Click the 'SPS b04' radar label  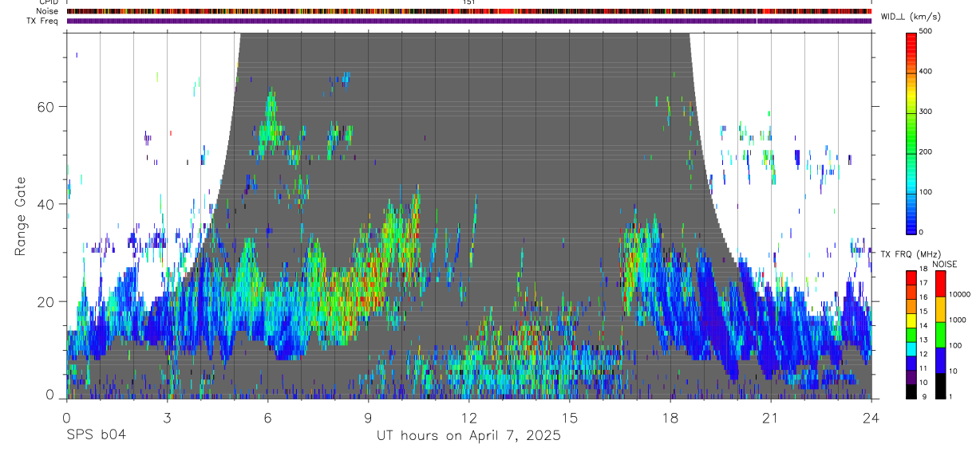[x=96, y=436]
